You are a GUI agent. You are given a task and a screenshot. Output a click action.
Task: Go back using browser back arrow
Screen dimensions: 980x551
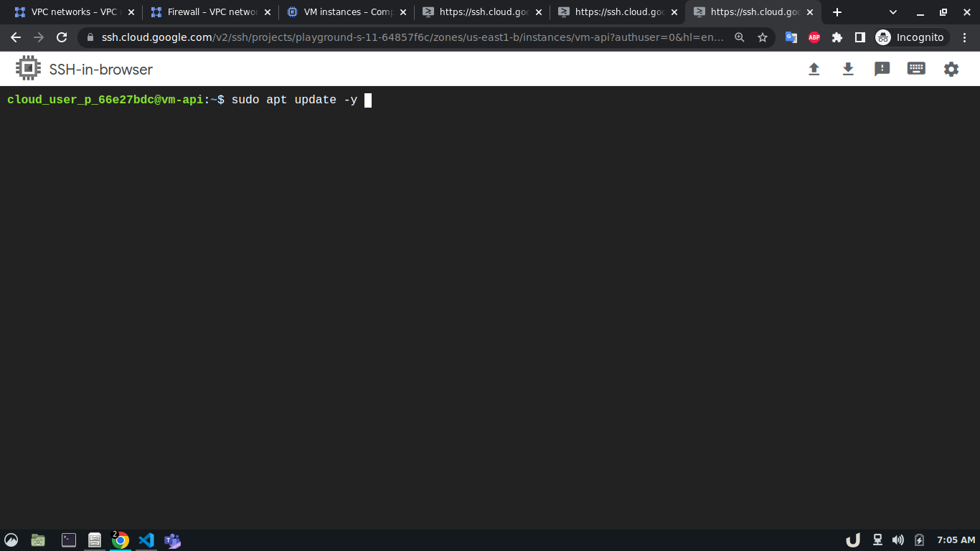[16, 37]
